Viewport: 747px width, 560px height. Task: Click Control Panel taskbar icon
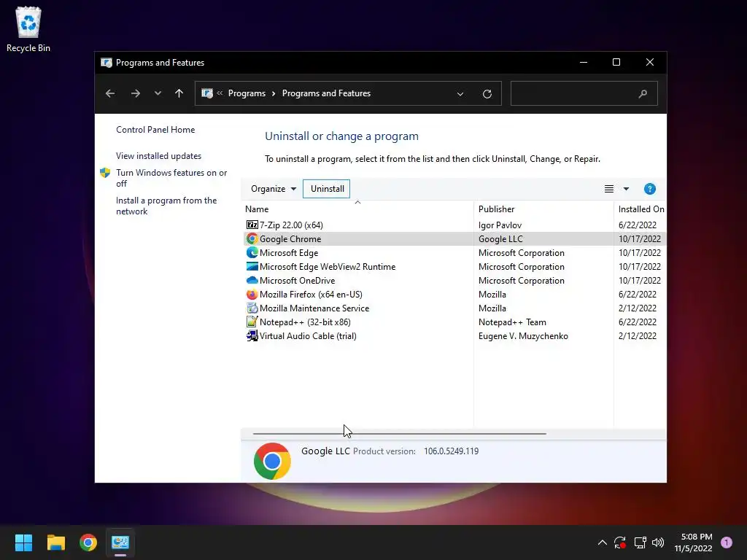click(120, 542)
